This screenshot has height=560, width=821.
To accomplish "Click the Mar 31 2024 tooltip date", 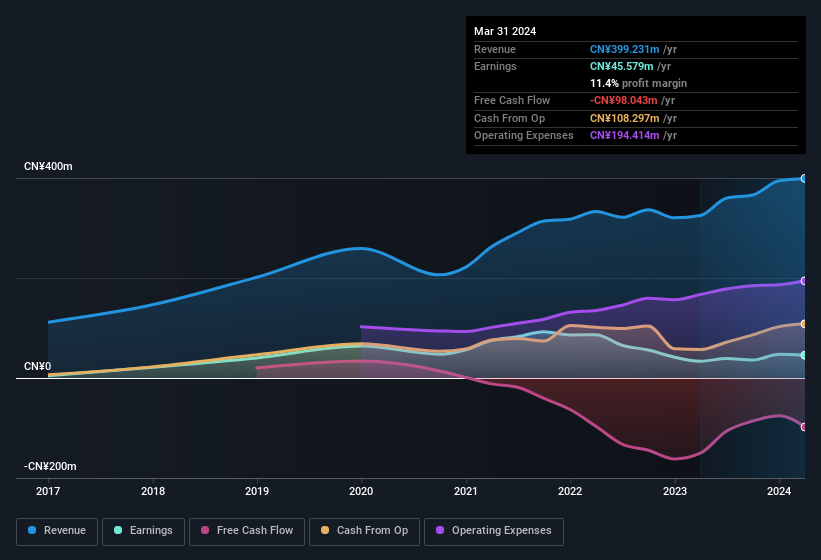I will tap(505, 31).
